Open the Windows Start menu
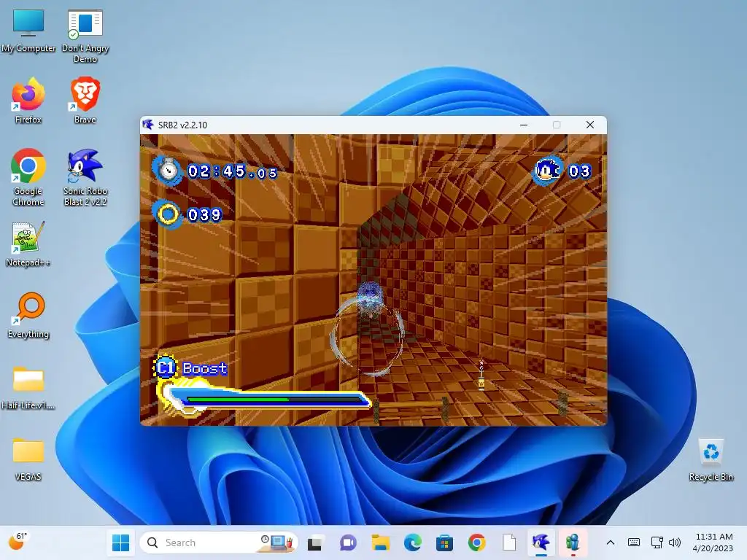747x560 pixels. click(x=120, y=542)
